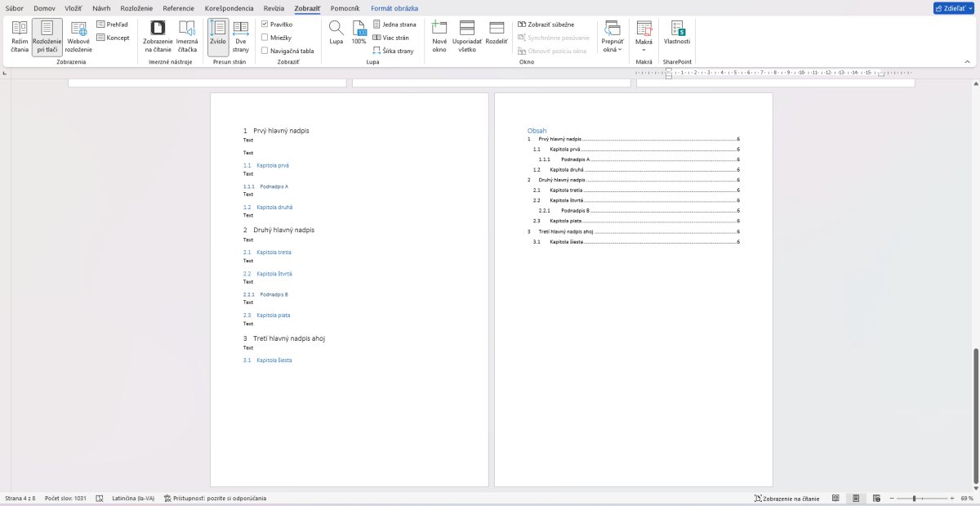Screen dimensions: 980x506
Task: Open Zdieľať share dropdown
Action: point(955,7)
